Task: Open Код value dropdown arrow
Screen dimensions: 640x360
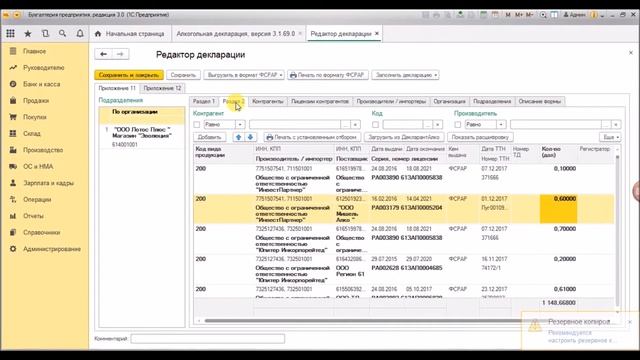Action: pos(438,124)
